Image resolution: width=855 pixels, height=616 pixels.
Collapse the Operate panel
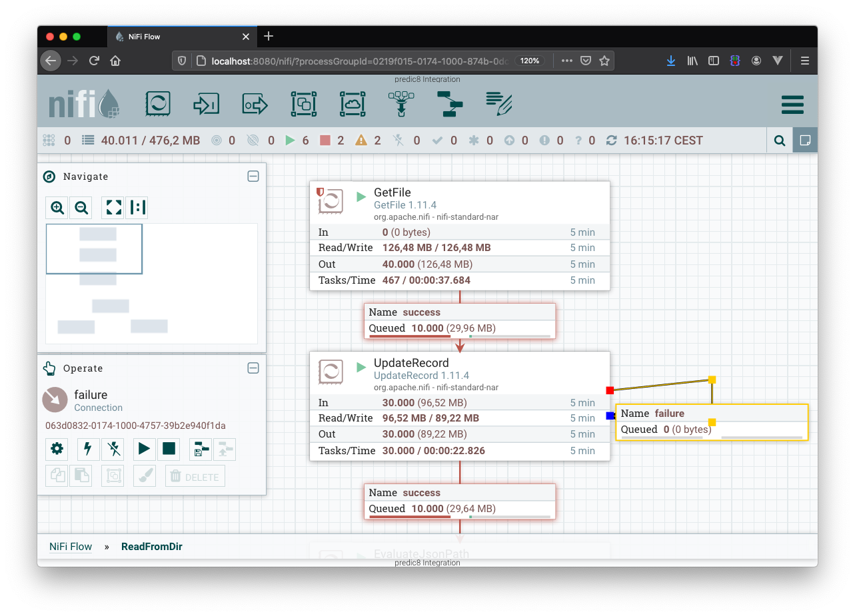click(x=253, y=368)
